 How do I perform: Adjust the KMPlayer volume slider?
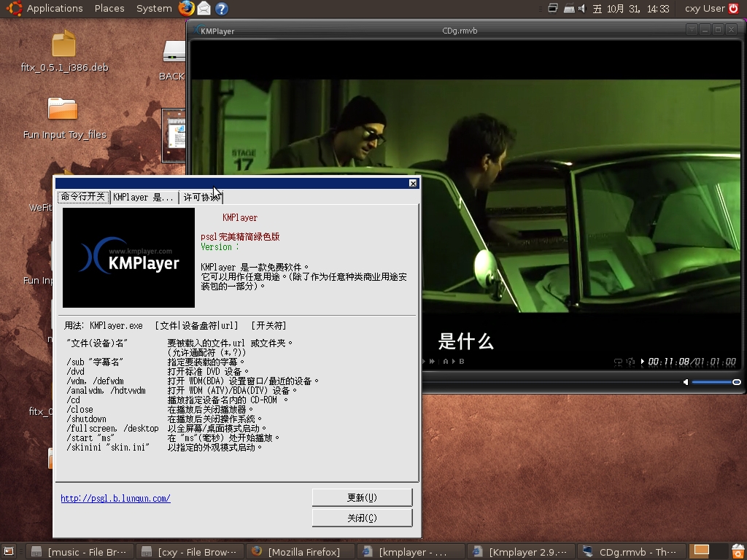[x=716, y=382]
